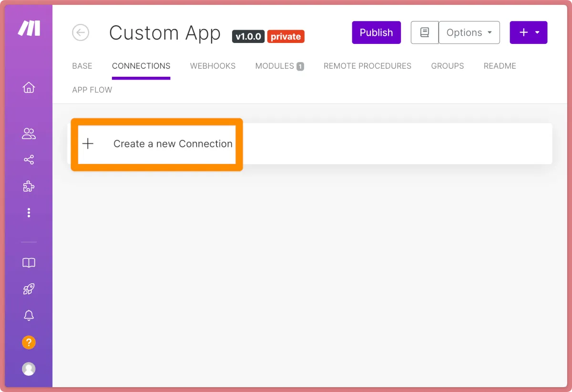
Task: Expand the purple plus dropdown button
Action: 528,33
